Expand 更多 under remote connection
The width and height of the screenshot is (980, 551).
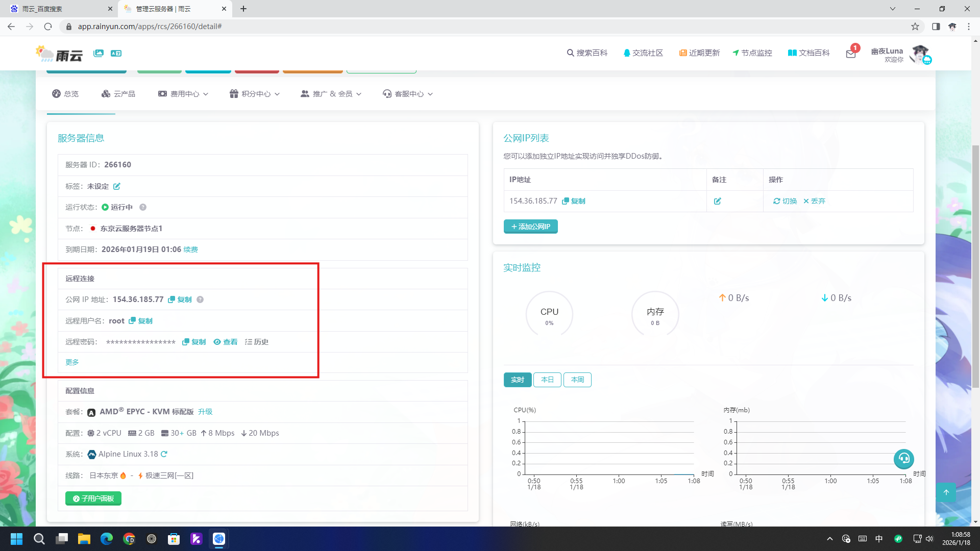72,362
